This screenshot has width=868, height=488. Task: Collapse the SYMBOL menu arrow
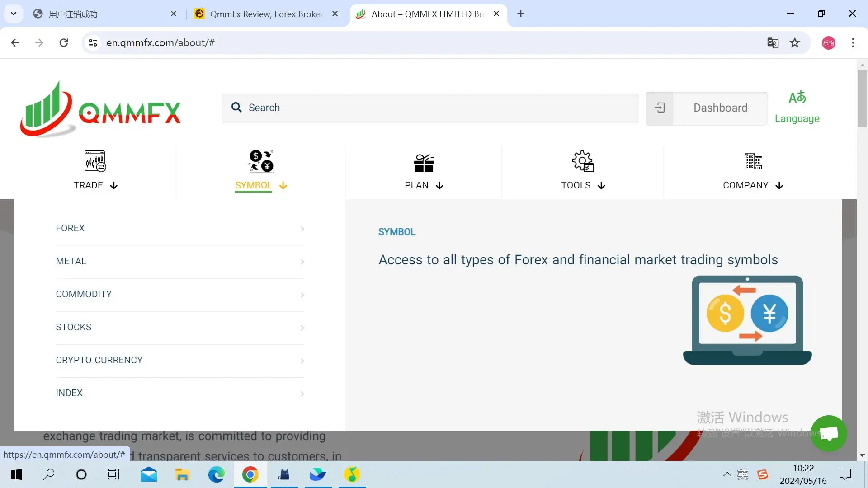pyautogui.click(x=283, y=186)
